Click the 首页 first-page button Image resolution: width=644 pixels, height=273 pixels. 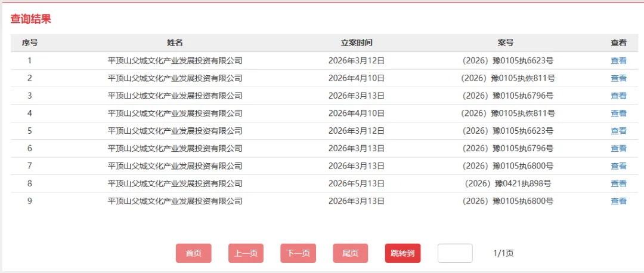(x=193, y=253)
